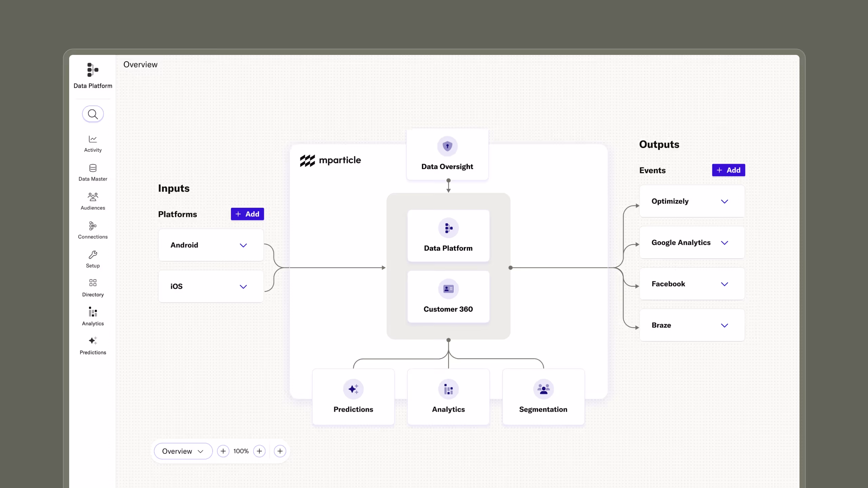Select Activity in the sidebar
The height and width of the screenshot is (488, 868).
coord(93,143)
